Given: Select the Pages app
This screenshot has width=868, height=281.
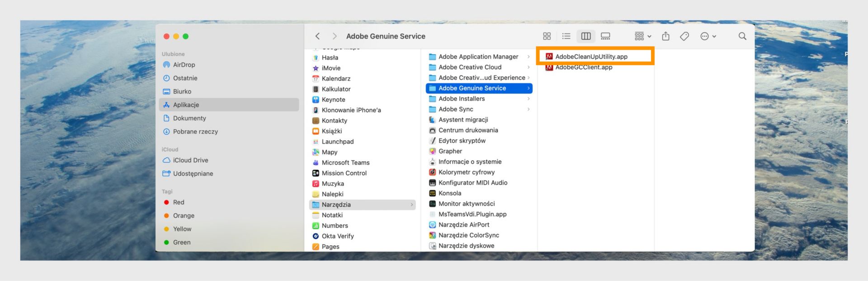Looking at the screenshot, I should pyautogui.click(x=363, y=247).
